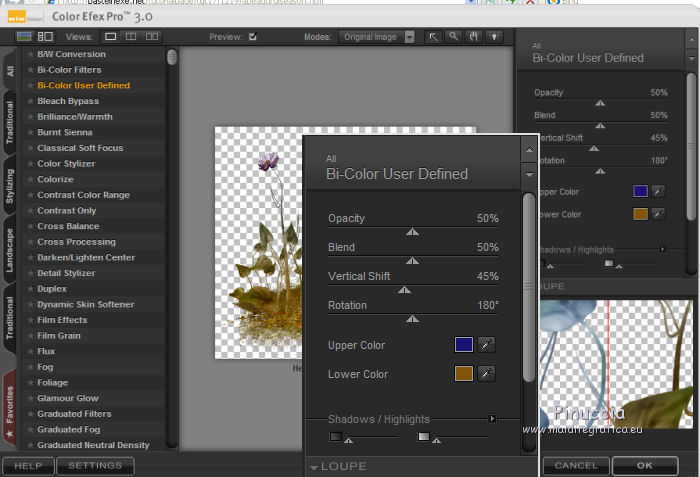This screenshot has height=477, width=700.
Task: Toggle the Preview checkbox
Action: point(253,37)
